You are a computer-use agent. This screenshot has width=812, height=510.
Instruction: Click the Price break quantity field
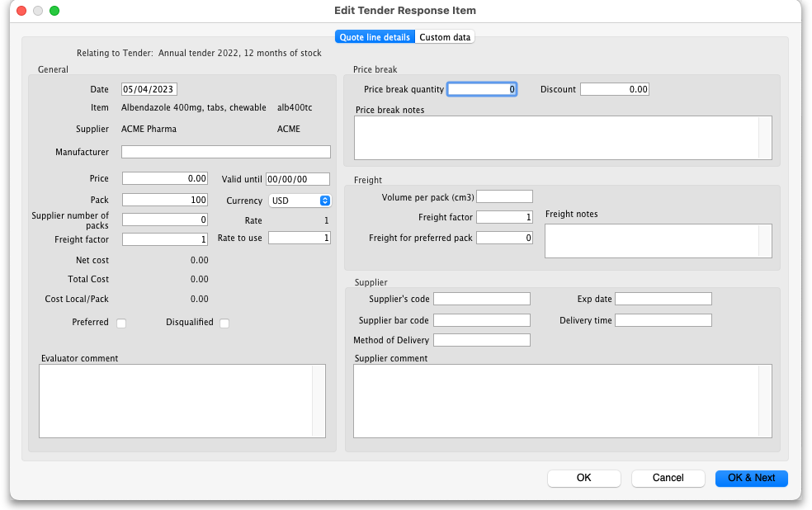click(x=482, y=89)
